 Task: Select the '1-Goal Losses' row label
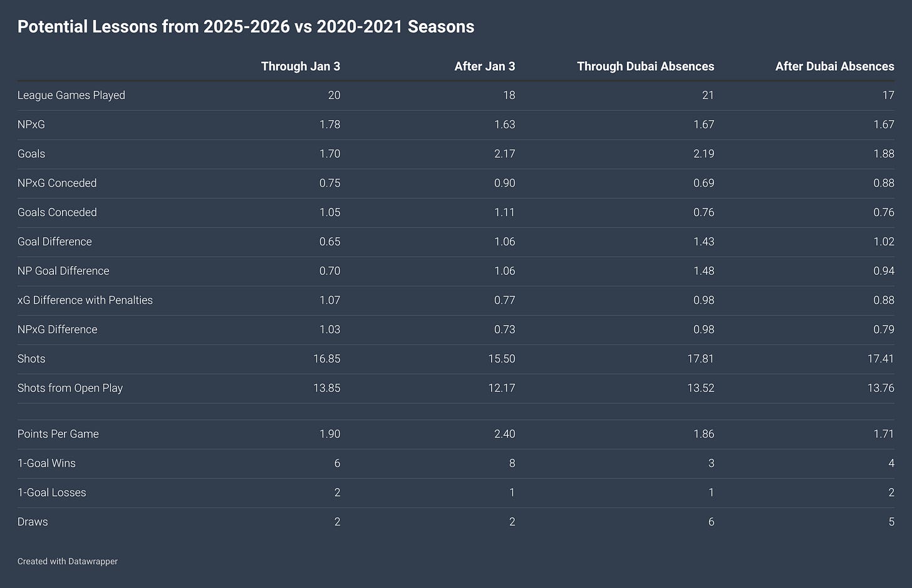tap(52, 493)
